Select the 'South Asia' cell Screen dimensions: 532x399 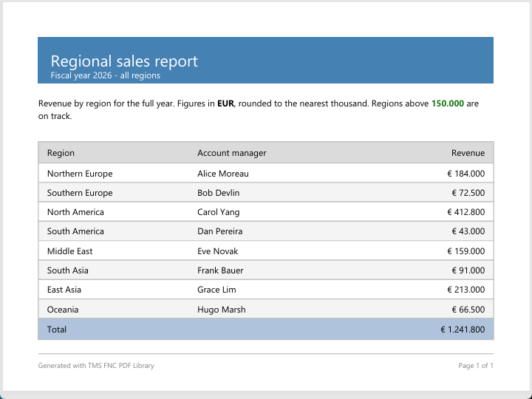67,270
